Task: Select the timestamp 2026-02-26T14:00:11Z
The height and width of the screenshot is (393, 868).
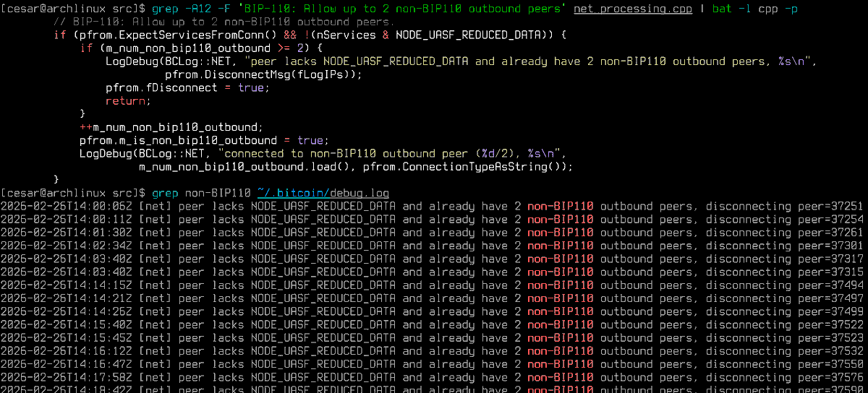Action: pyautogui.click(x=66, y=219)
